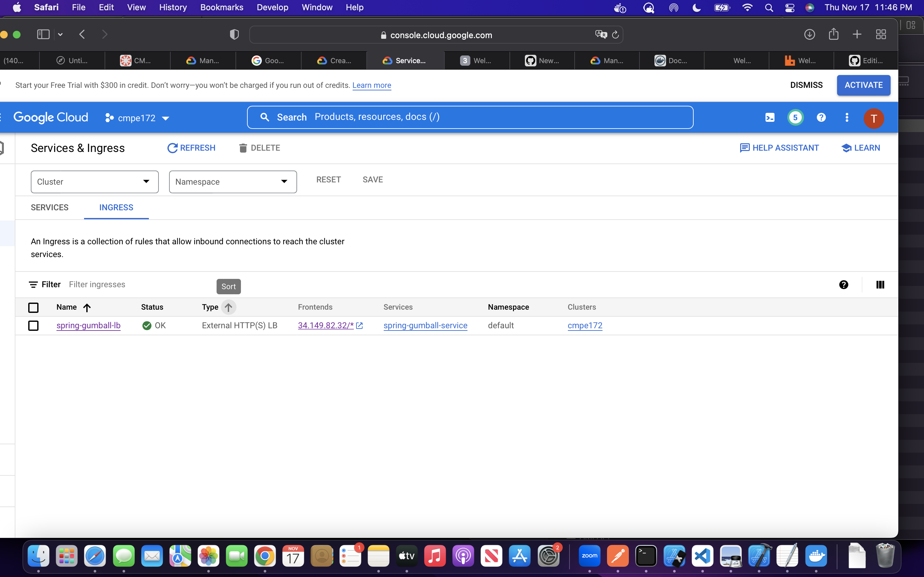
Task: Expand the Namespace dropdown
Action: (233, 182)
